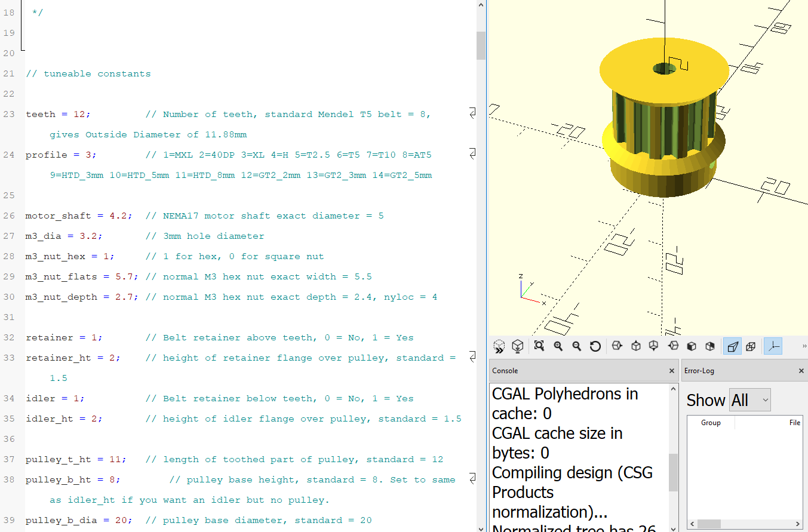Click the Error-Log panel title
Viewport: 808px width, 532px height.
pos(699,371)
